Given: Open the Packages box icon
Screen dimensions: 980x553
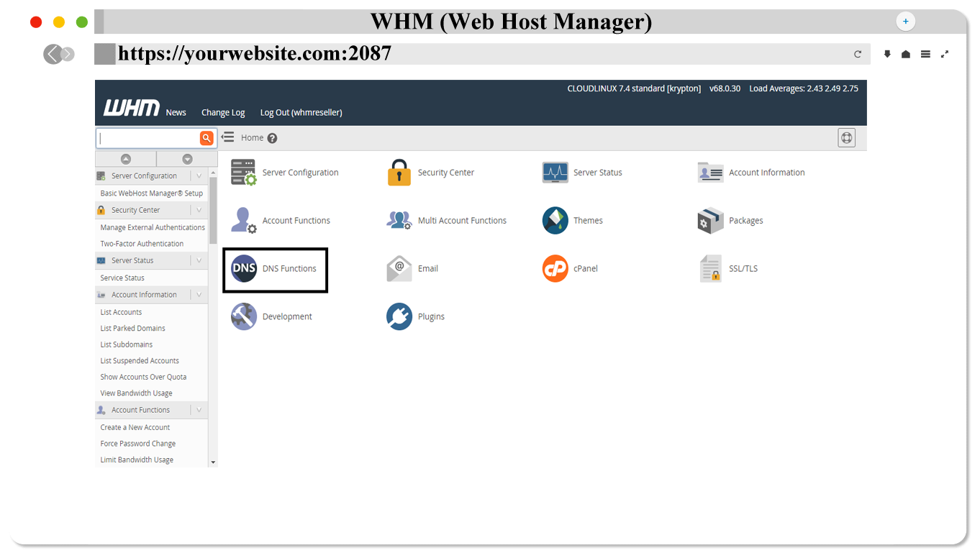Looking at the screenshot, I should (710, 221).
